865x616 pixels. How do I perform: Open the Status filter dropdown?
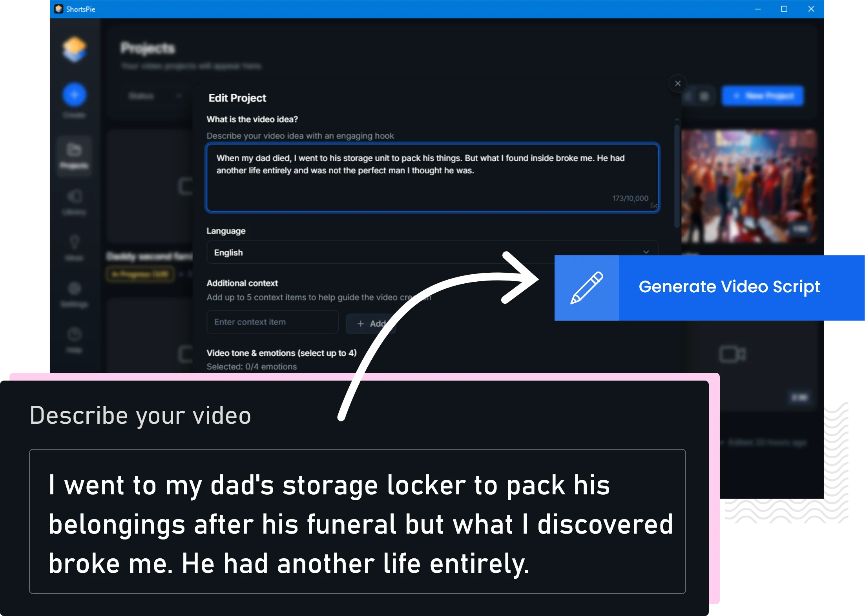(x=155, y=96)
